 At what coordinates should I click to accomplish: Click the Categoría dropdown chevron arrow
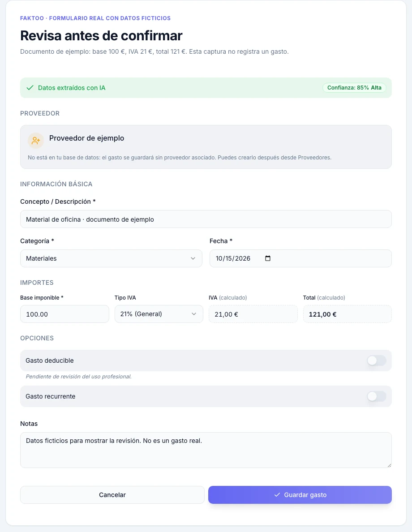[193, 258]
